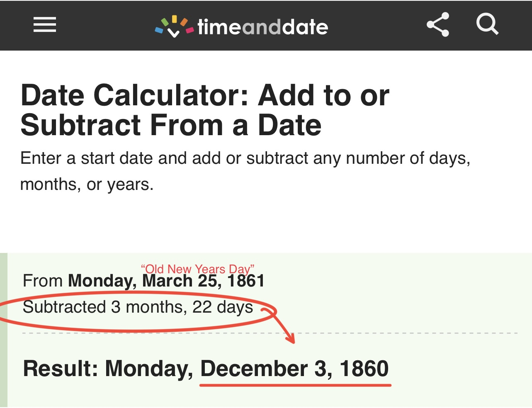Click 'months, or years.' in the description
The height and width of the screenshot is (408, 532).
point(87,185)
